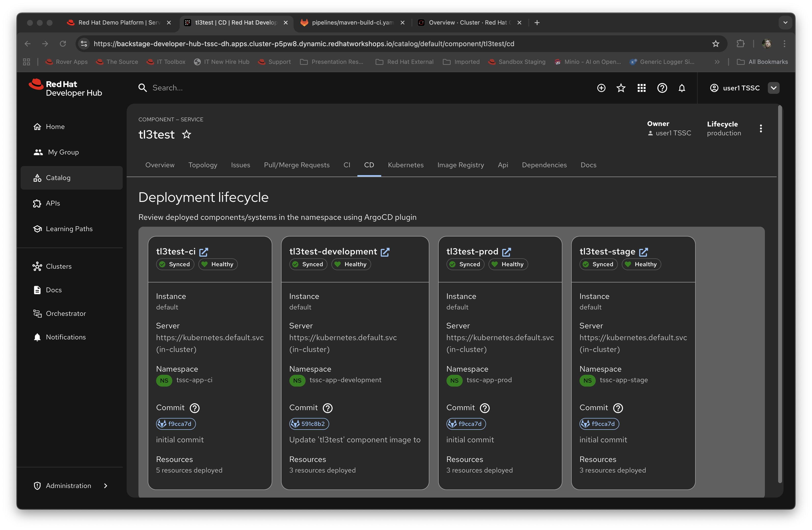812x530 pixels.
Task: Open the app launcher grid icon
Action: click(x=641, y=88)
